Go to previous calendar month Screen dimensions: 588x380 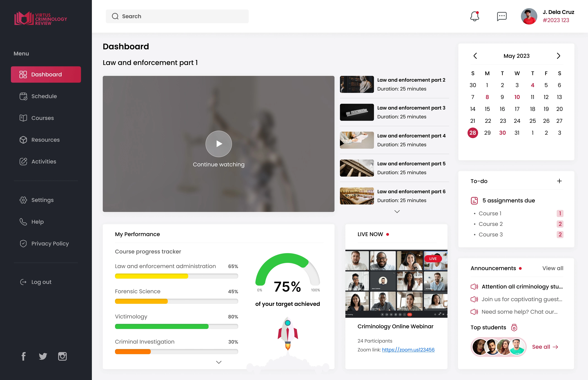(x=475, y=56)
